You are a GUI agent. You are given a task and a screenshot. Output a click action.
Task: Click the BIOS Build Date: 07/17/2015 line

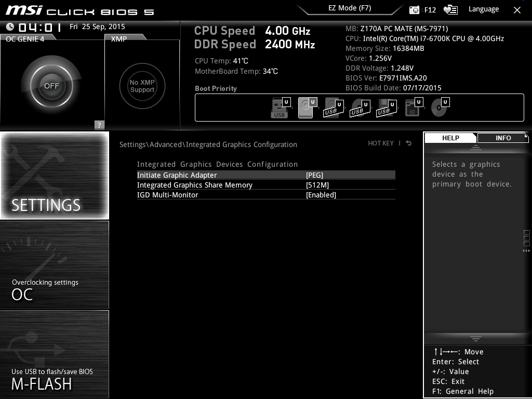click(393, 87)
